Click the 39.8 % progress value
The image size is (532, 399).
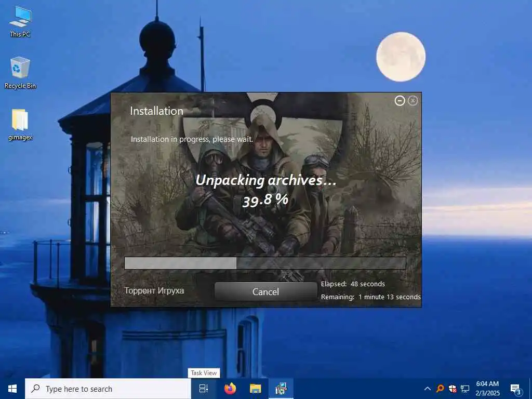(x=265, y=200)
